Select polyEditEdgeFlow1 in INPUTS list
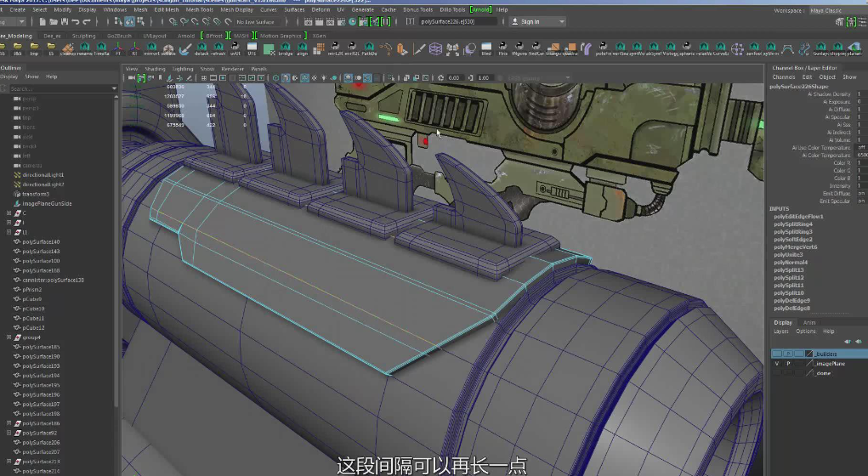Viewport: 868px width, 476px height. 798,217
